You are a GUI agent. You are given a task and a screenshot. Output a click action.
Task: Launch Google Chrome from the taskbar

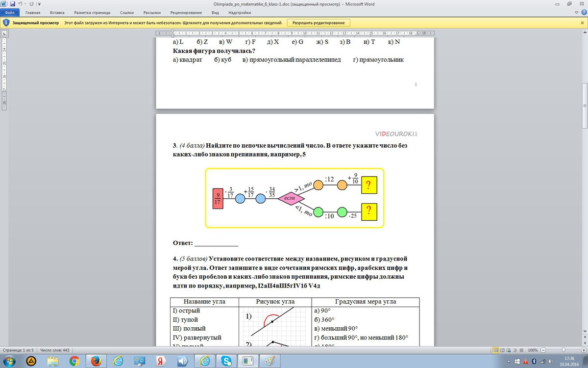click(x=74, y=362)
